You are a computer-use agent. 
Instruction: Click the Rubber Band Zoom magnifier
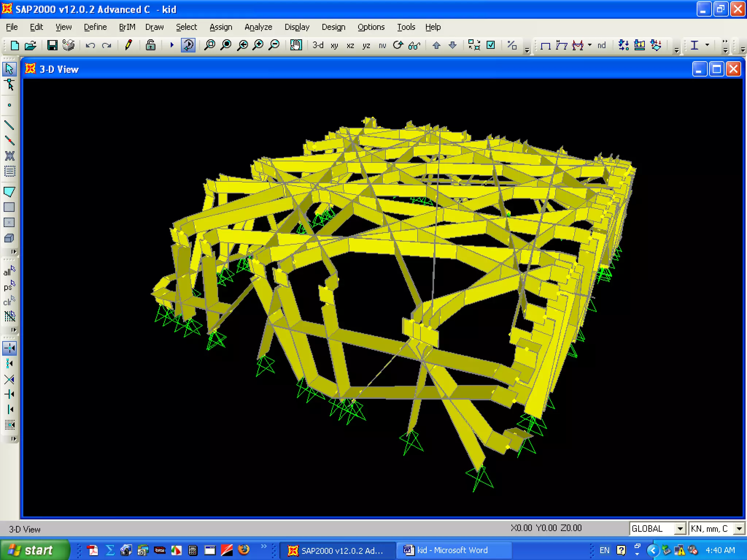pos(210,45)
